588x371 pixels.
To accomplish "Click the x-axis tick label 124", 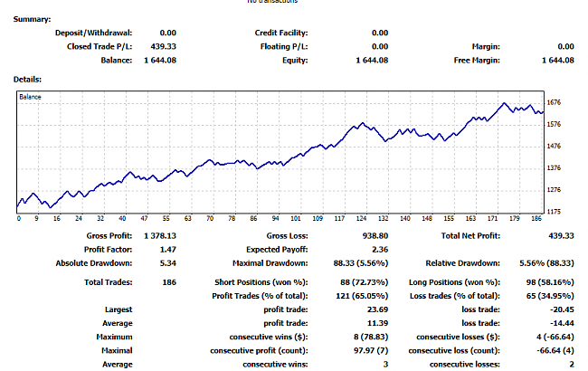I will coord(362,218).
